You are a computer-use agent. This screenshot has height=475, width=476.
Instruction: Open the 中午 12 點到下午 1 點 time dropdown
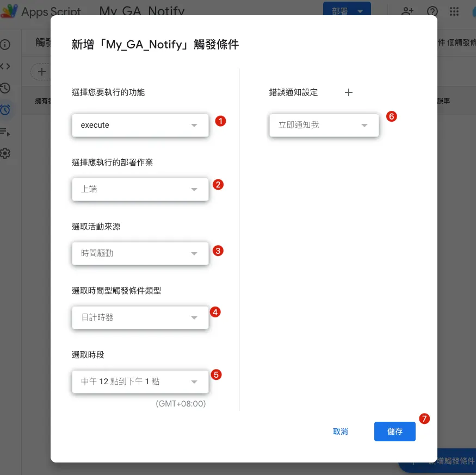(140, 382)
